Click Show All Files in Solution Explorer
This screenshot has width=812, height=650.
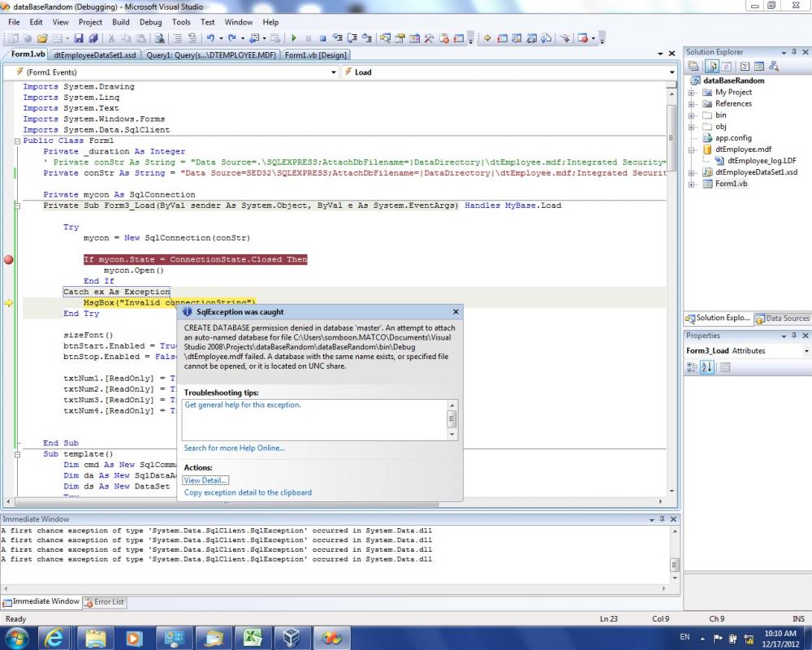click(x=711, y=66)
